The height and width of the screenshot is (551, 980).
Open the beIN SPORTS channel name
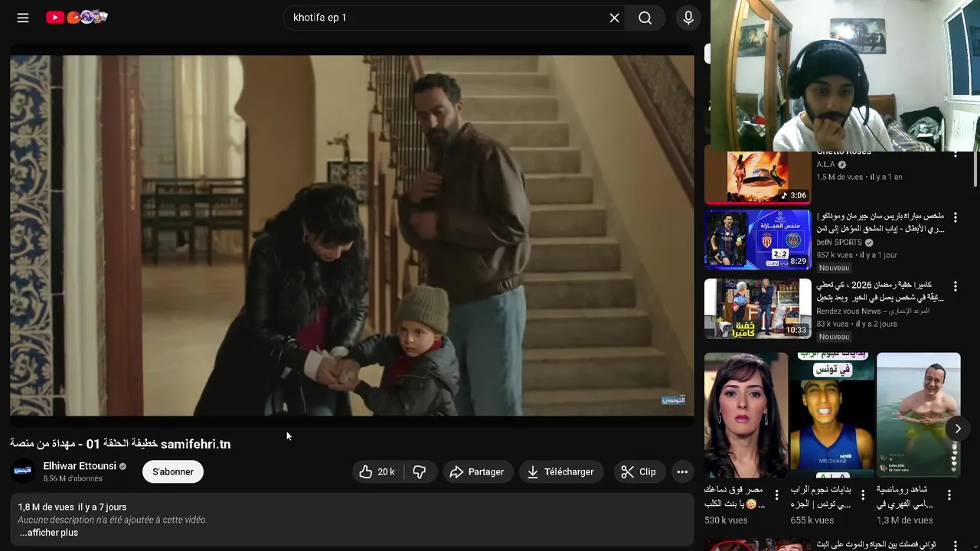[839, 242]
